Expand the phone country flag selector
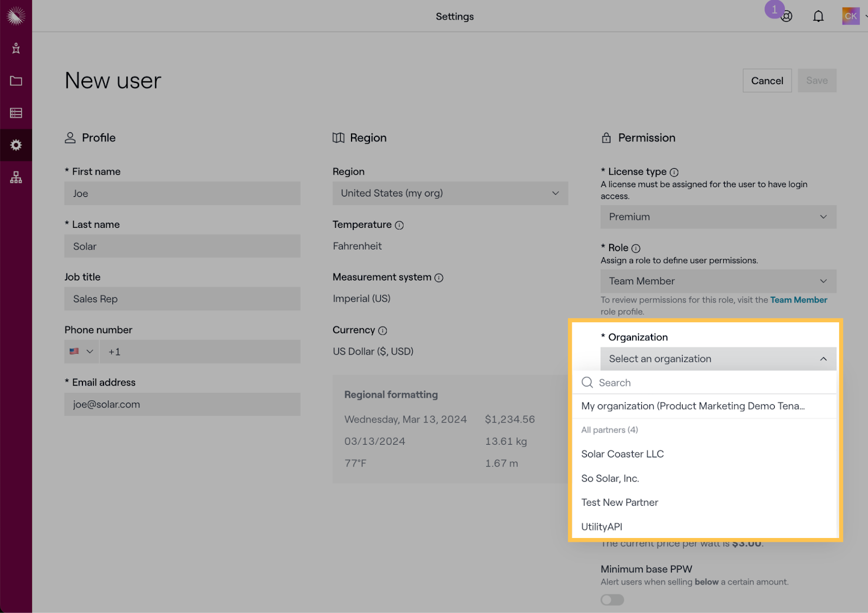 tap(81, 352)
